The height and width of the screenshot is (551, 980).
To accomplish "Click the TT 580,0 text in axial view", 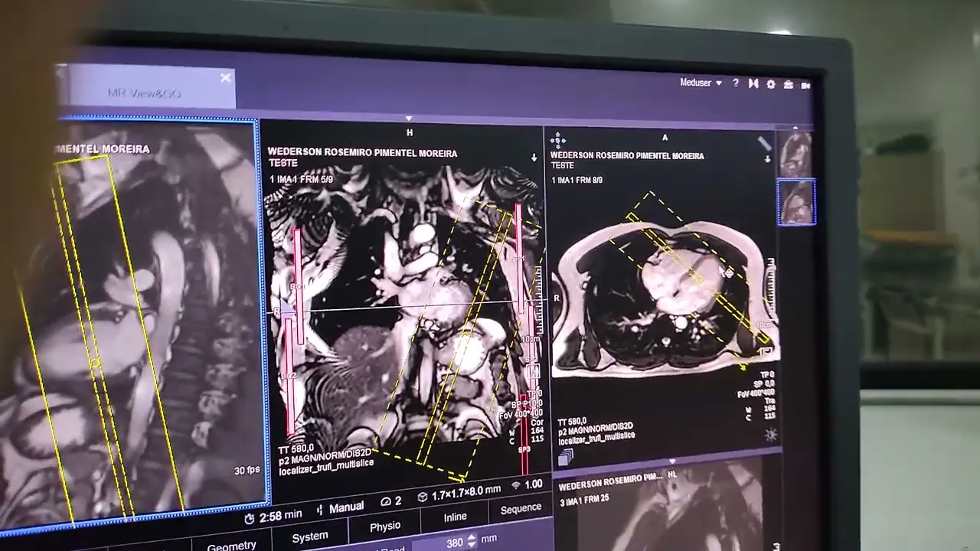I will (x=572, y=422).
